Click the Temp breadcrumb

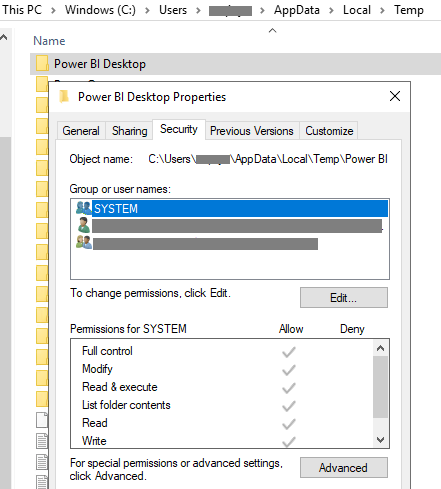[409, 10]
